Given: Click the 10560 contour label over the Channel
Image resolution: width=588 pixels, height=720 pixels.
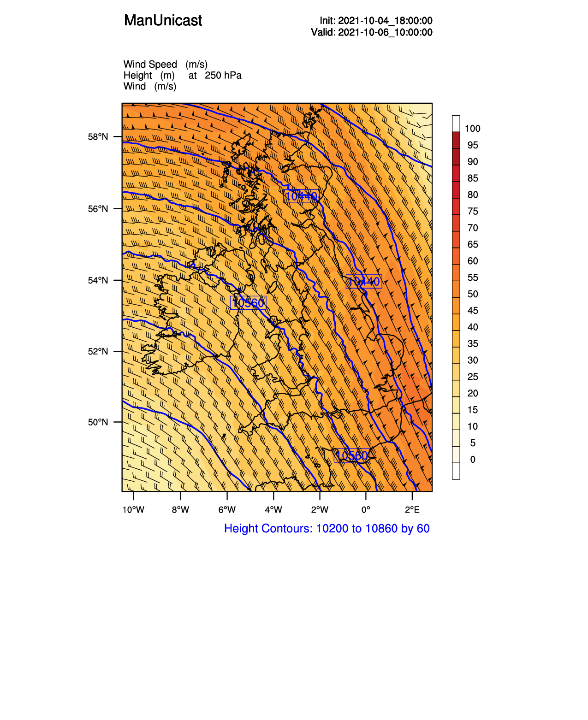Looking at the screenshot, I should pos(352,456).
